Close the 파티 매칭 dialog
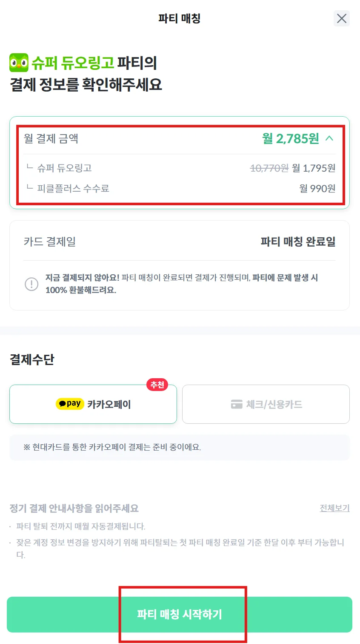 point(341,18)
